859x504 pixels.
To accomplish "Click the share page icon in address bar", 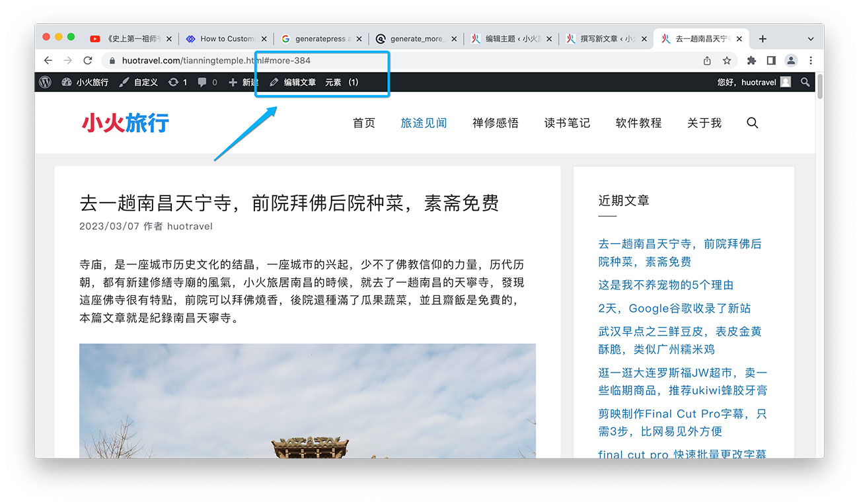I will click(707, 60).
